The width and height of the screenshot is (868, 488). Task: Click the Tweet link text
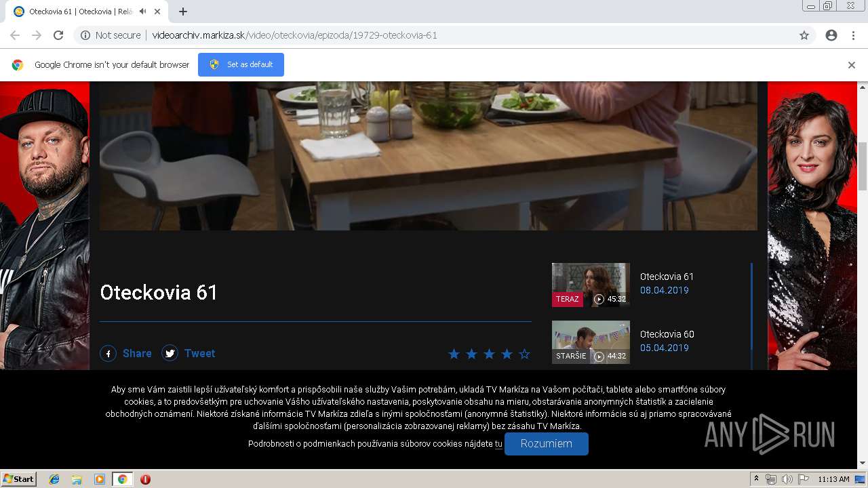[199, 353]
